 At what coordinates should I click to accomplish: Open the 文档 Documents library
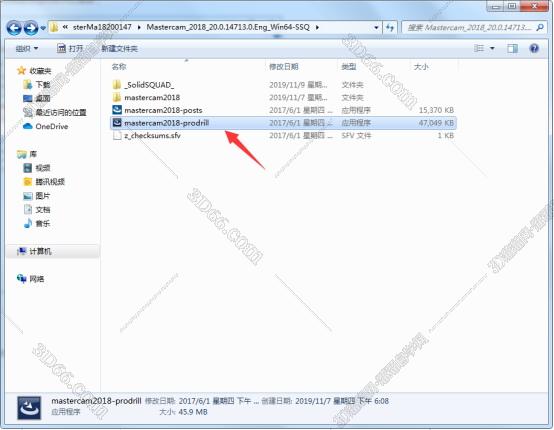37,210
